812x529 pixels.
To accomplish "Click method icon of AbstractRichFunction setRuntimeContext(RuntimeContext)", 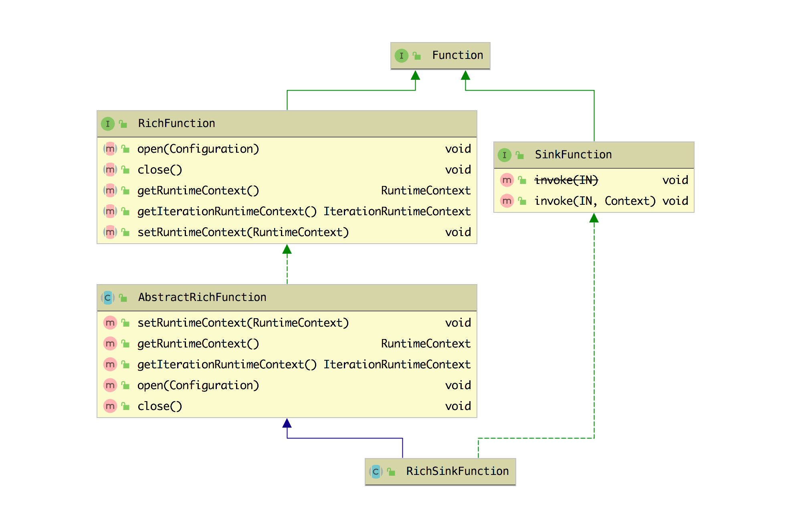I will point(110,323).
